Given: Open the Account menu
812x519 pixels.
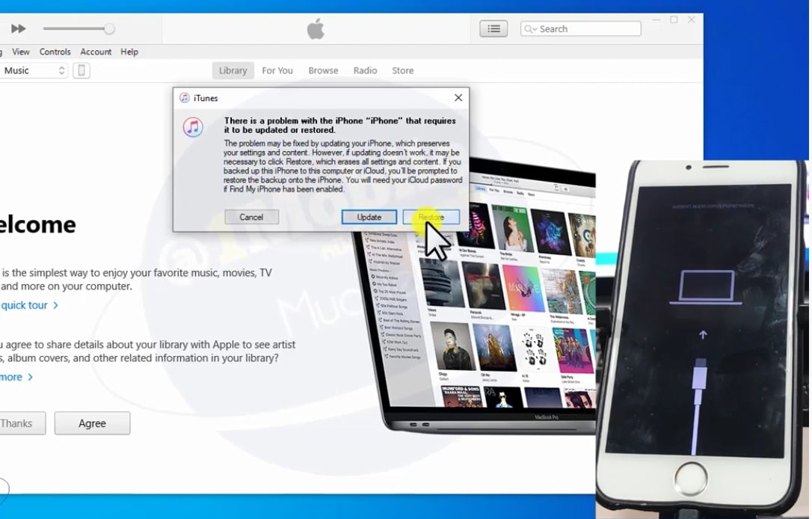Looking at the screenshot, I should click(96, 52).
